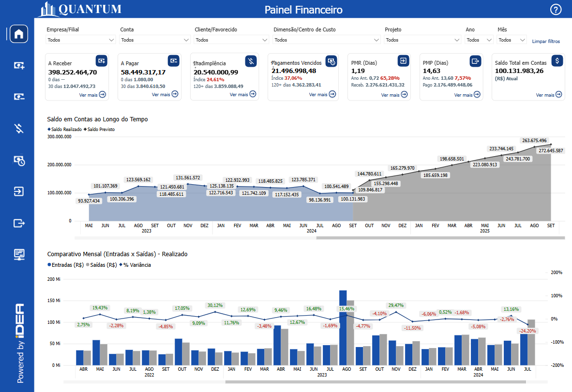The height and width of the screenshot is (392, 572).
Task: Open the Mês filter dropdown
Action: 512,40
